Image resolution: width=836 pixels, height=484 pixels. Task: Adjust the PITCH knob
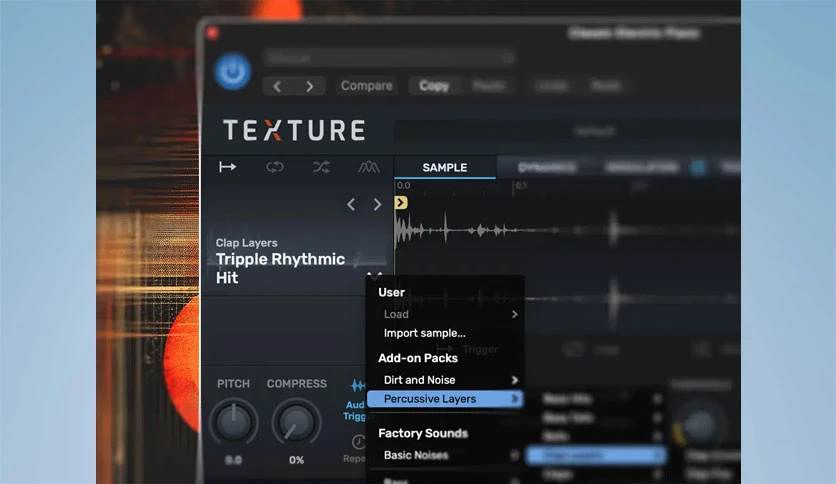pyautogui.click(x=233, y=423)
